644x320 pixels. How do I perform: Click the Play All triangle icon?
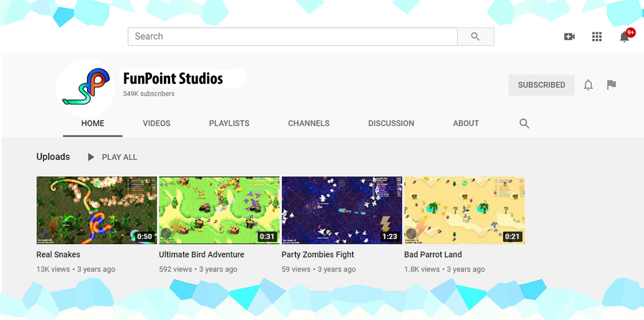coord(91,157)
